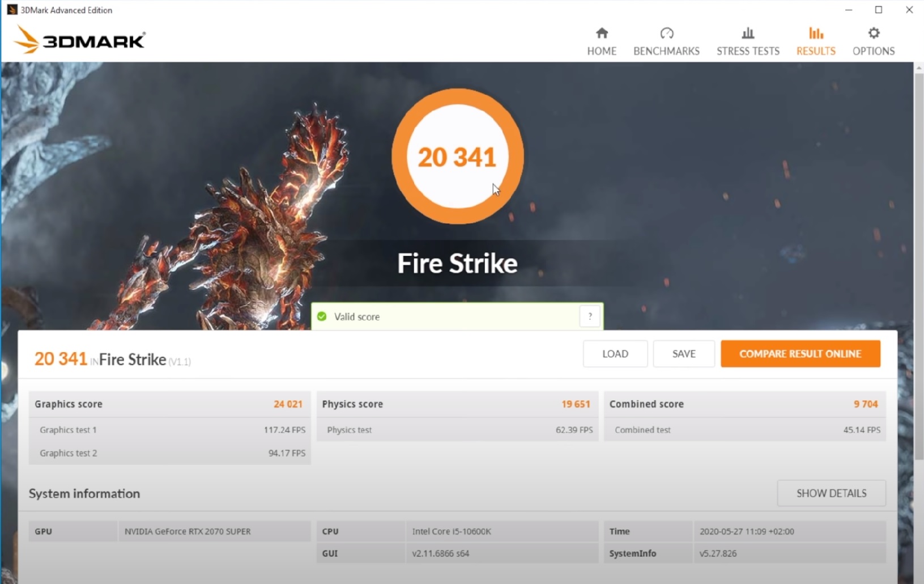Click the SAVE button
This screenshot has width=924, height=584.
click(x=684, y=354)
